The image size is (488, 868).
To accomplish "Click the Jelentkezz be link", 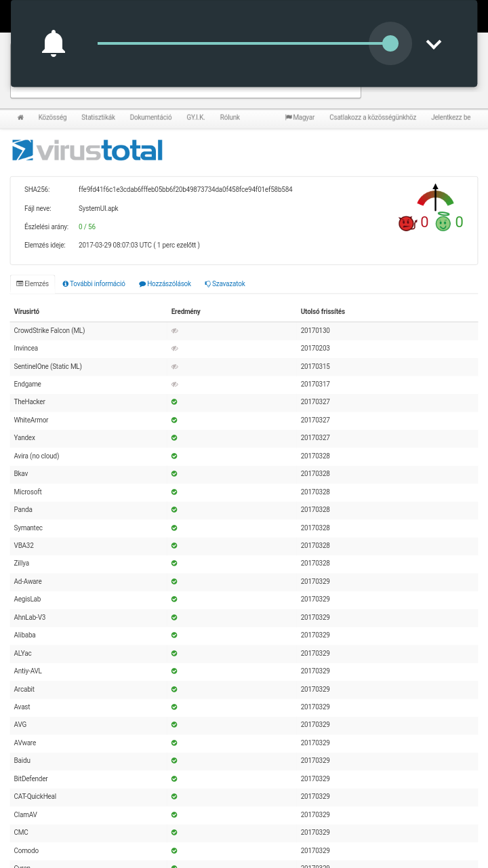I will pyautogui.click(x=451, y=117).
